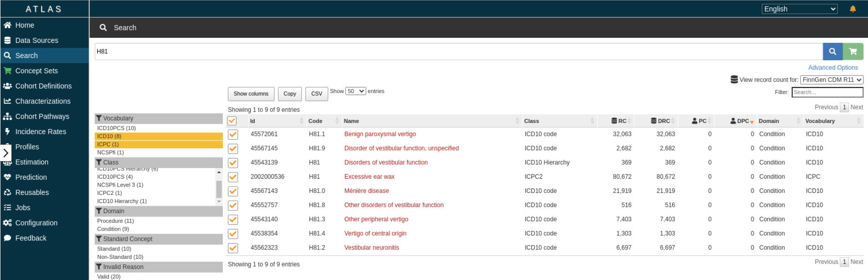Expand the collapsed sidebar chevron arrow
868x280 pixels.
pyautogui.click(x=6, y=153)
